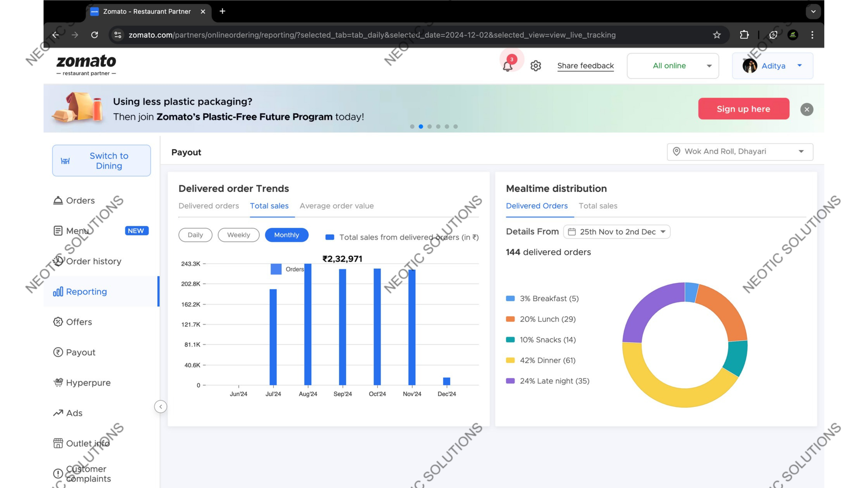Open Reporting in the sidebar menu
Viewport: 868px width, 488px height.
[x=101, y=291]
